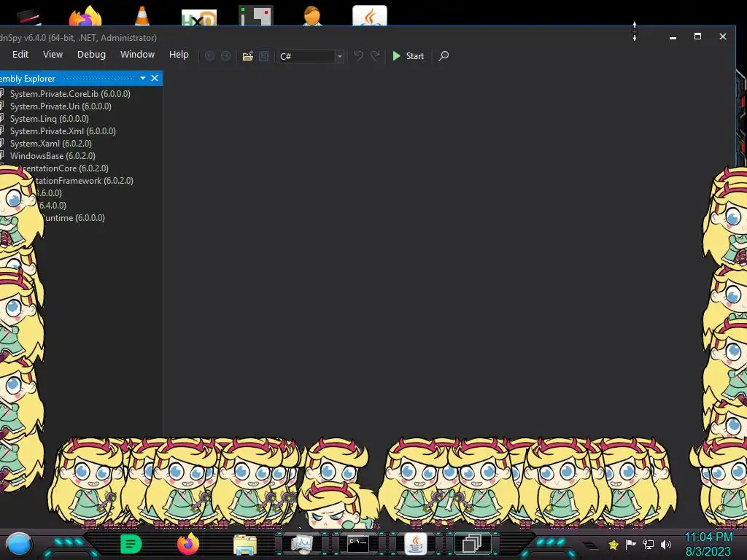This screenshot has width=747, height=560.
Task: Select the PresentationFramework (6.0.2.0) row
Action: click(x=85, y=181)
